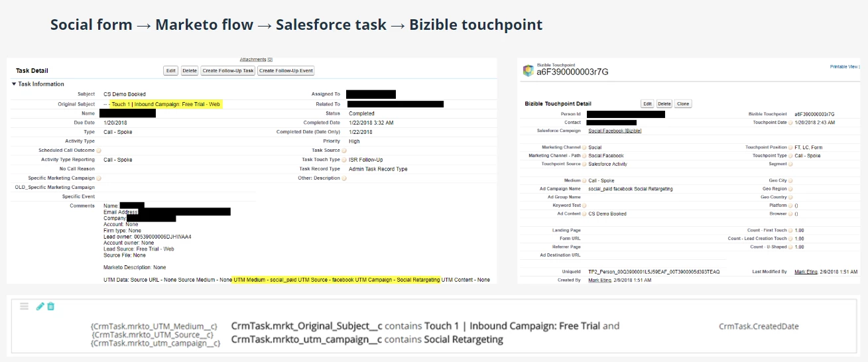Click highlighted Original Subject Touch 1 text

tap(166, 104)
